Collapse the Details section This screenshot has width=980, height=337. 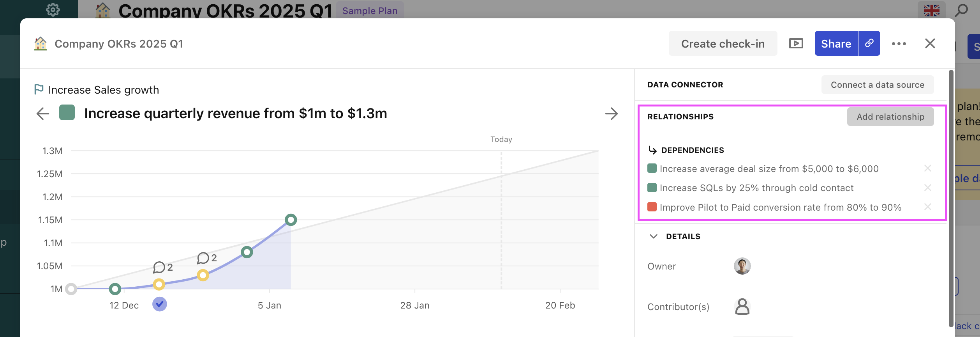point(654,236)
